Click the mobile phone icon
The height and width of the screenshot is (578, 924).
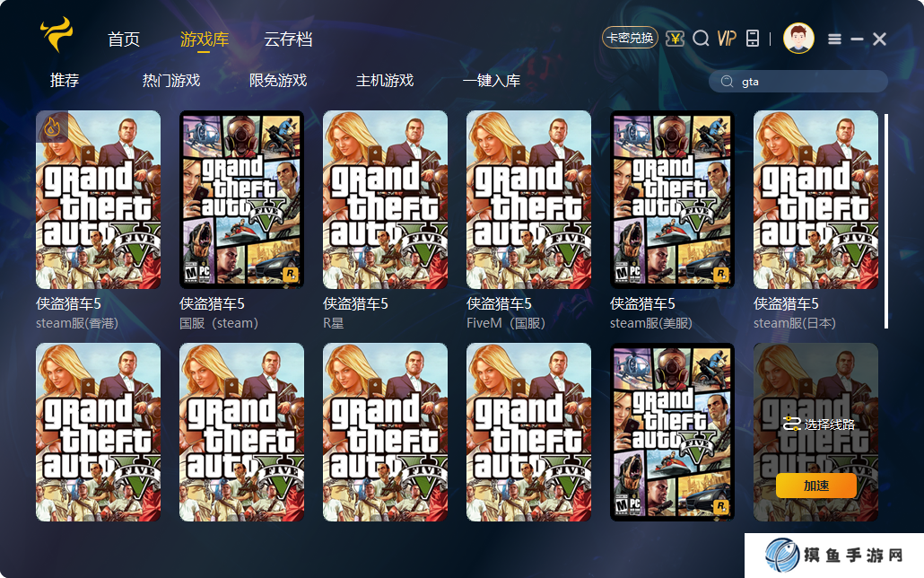pyautogui.click(x=753, y=39)
